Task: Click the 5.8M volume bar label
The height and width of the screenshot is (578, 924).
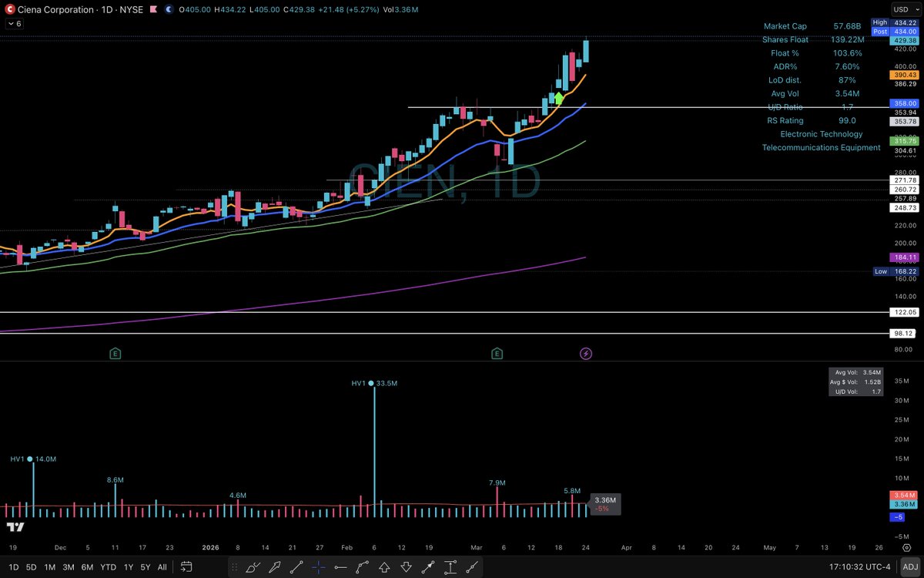Action: [x=572, y=490]
